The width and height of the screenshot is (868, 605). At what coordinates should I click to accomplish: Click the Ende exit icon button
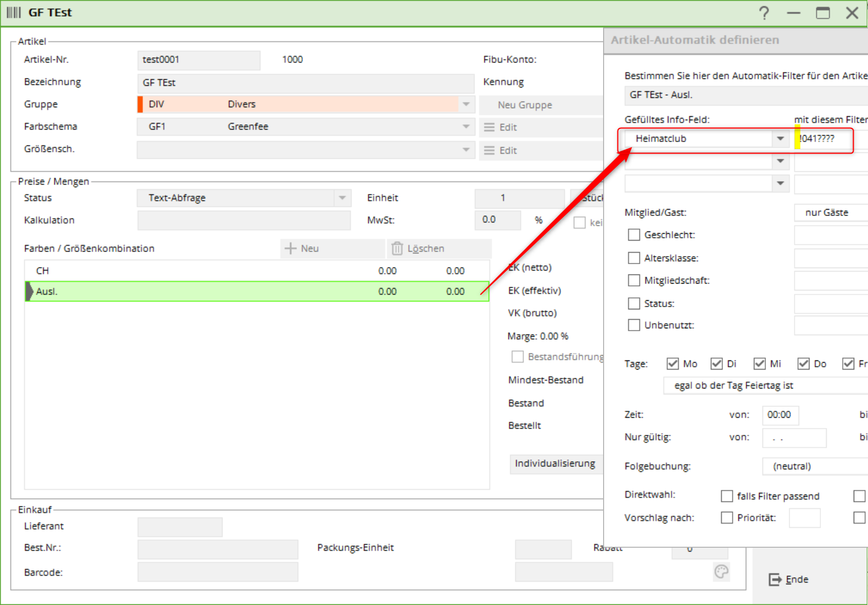tap(775, 579)
